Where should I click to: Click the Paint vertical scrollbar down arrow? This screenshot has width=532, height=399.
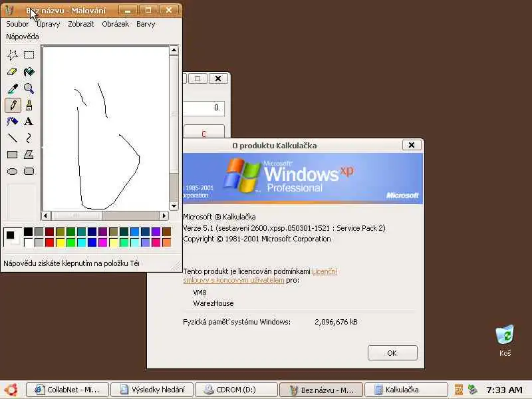(x=174, y=206)
